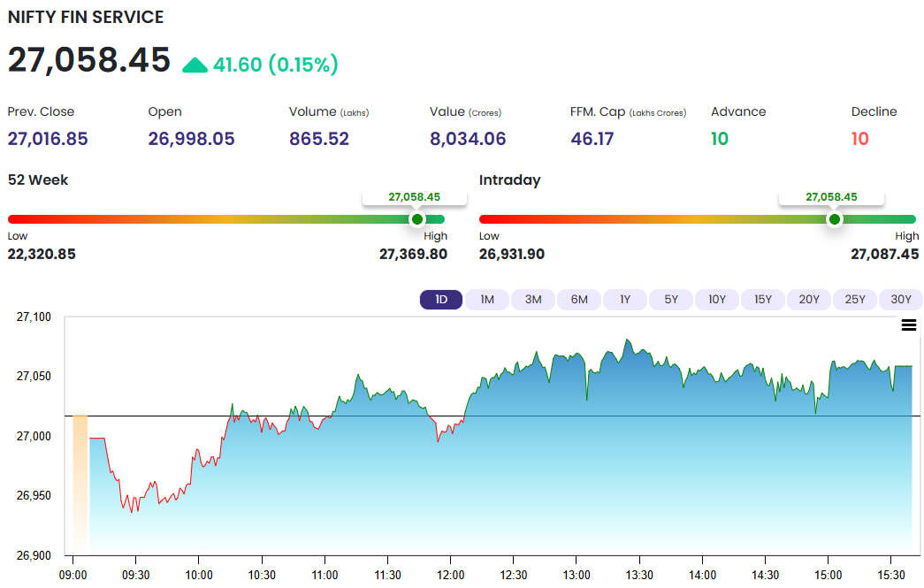Select the 1D chart range tab
Viewport: 924px width, 588px height.
(x=441, y=299)
